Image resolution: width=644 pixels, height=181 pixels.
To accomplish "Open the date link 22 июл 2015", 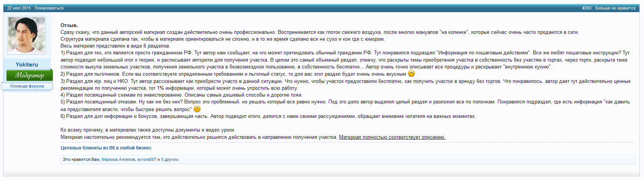I will click(x=19, y=8).
